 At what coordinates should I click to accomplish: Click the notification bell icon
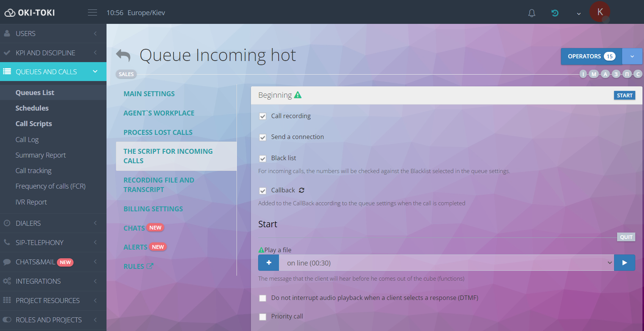(x=531, y=13)
